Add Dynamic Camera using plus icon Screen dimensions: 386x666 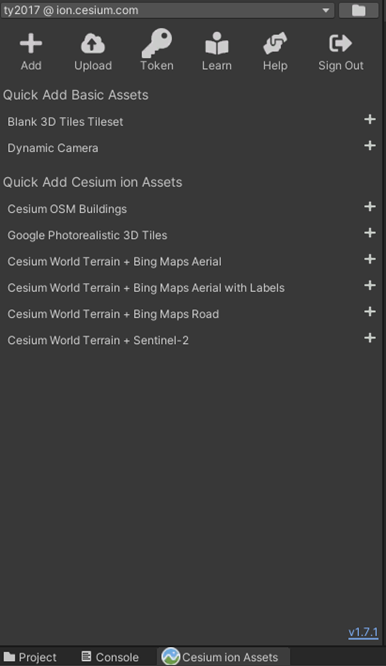[x=370, y=146]
